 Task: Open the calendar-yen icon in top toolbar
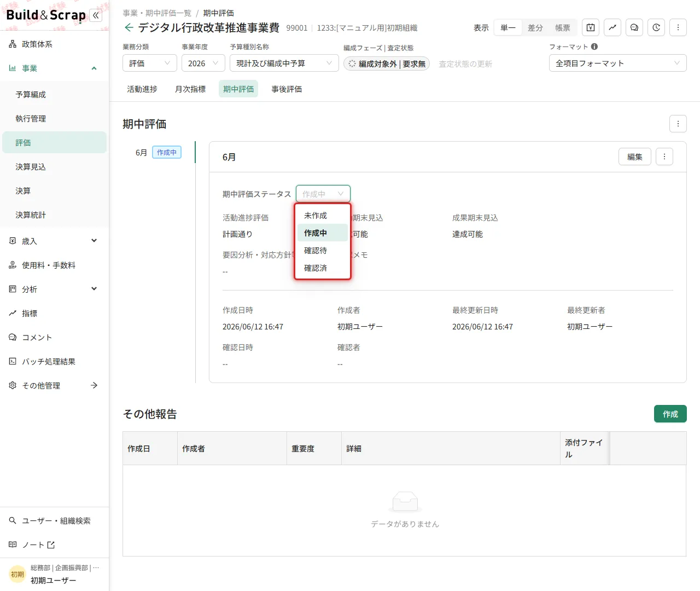click(x=591, y=27)
